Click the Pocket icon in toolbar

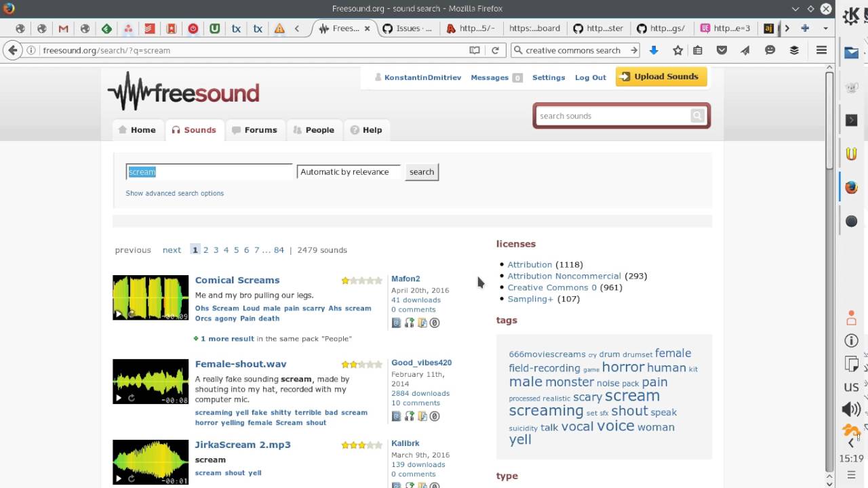722,50
